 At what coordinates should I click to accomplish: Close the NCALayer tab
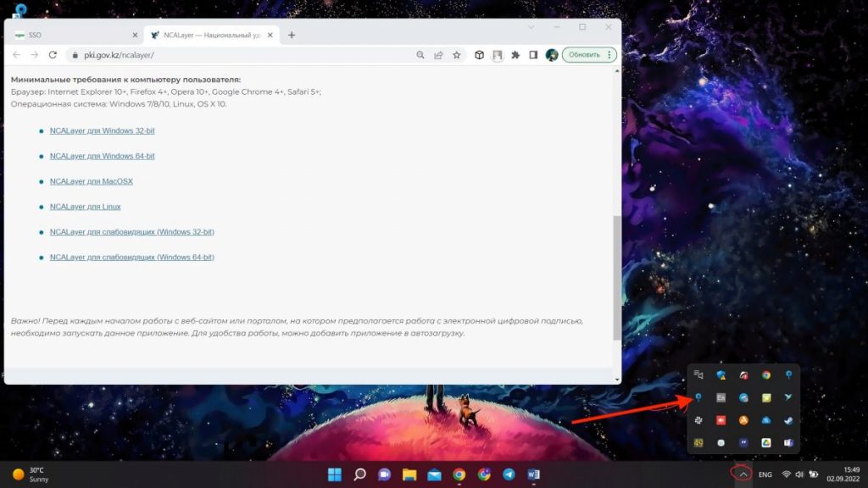(270, 35)
